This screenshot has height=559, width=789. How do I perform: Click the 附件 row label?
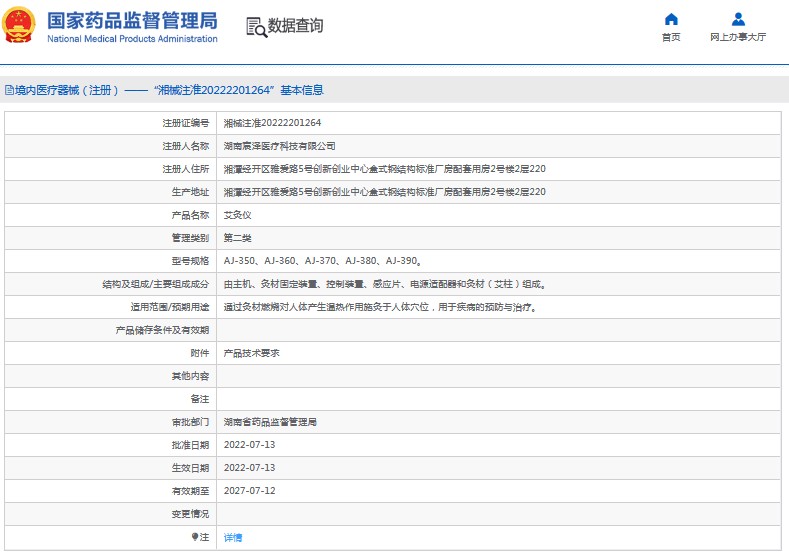click(x=199, y=353)
